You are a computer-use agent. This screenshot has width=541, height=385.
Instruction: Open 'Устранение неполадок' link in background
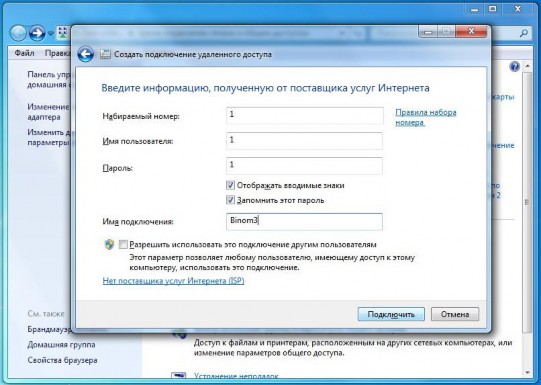point(236,376)
